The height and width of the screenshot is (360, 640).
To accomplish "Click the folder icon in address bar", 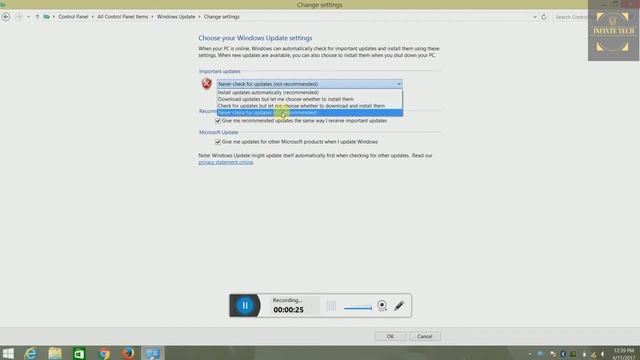I will tap(47, 17).
